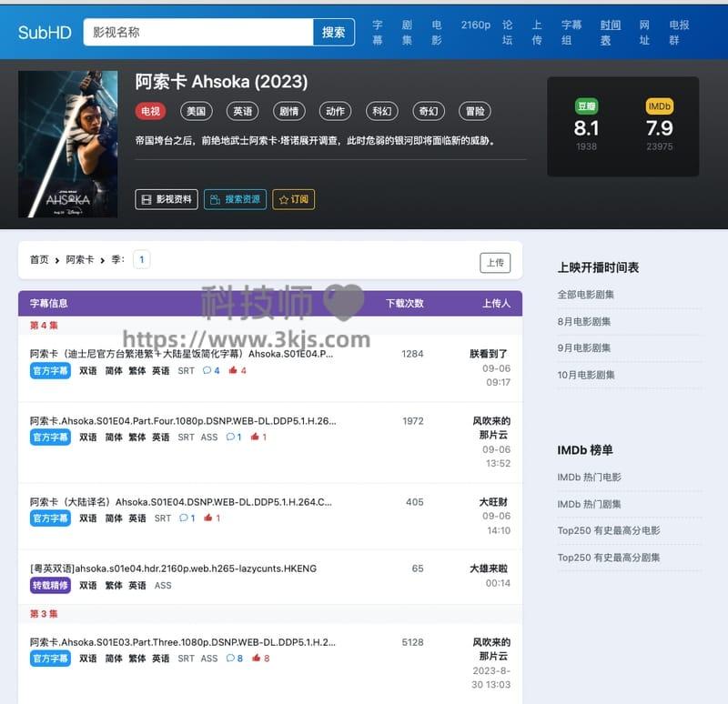
Task: Open Top250 有史最高分剧集 link
Action: 609,558
